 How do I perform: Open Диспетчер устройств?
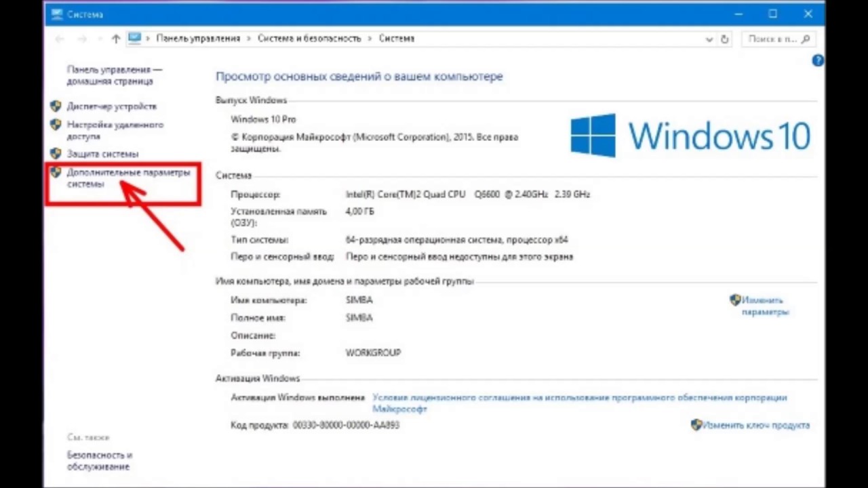tap(112, 106)
